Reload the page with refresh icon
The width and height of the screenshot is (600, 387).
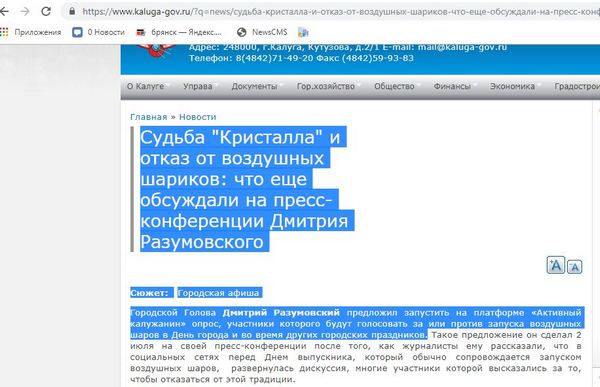46,11
